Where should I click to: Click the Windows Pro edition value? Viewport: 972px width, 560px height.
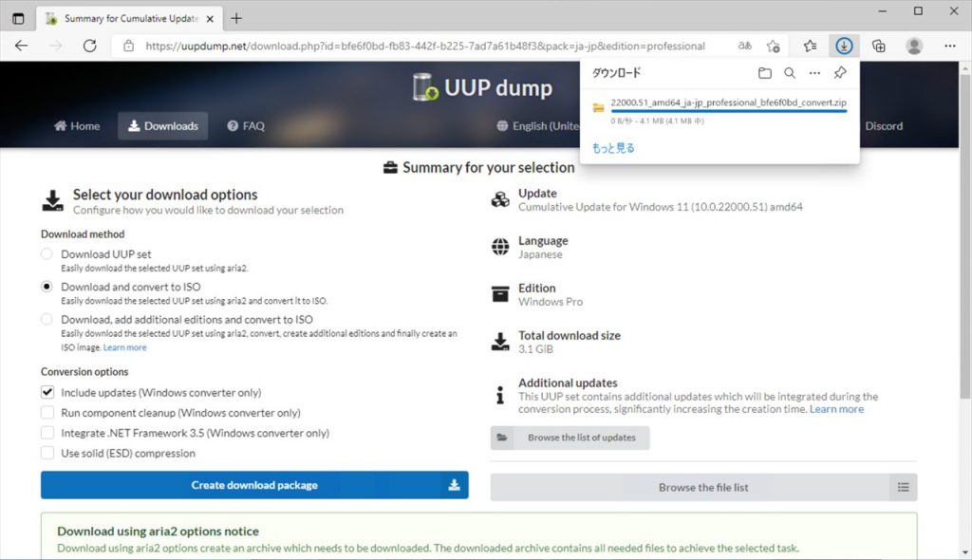[551, 302]
